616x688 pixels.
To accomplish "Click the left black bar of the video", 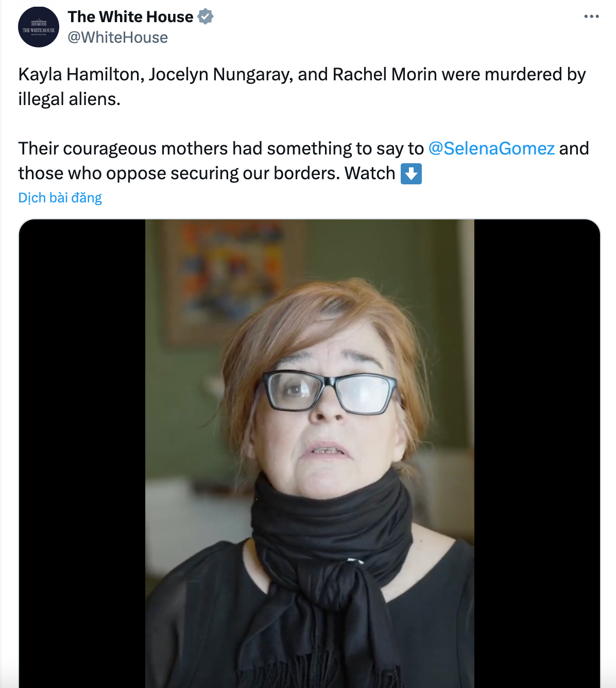I will 82,453.
